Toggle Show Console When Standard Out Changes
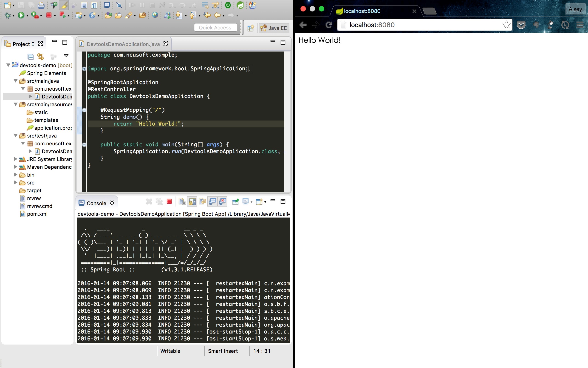Screen dimensions: 588x368 tap(212, 201)
